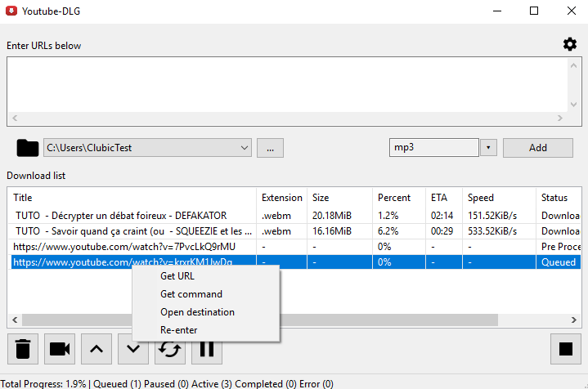
Task: Click the 02:14 ETA cell
Action: click(442, 216)
